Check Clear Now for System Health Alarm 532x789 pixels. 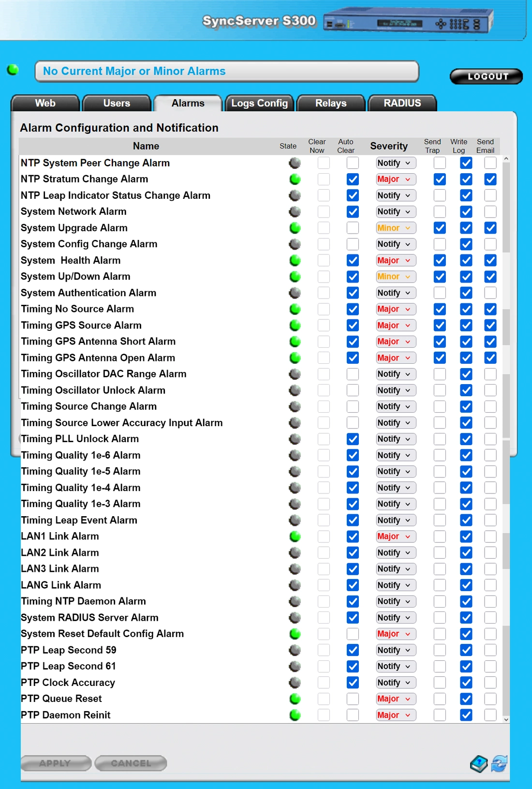click(x=324, y=260)
